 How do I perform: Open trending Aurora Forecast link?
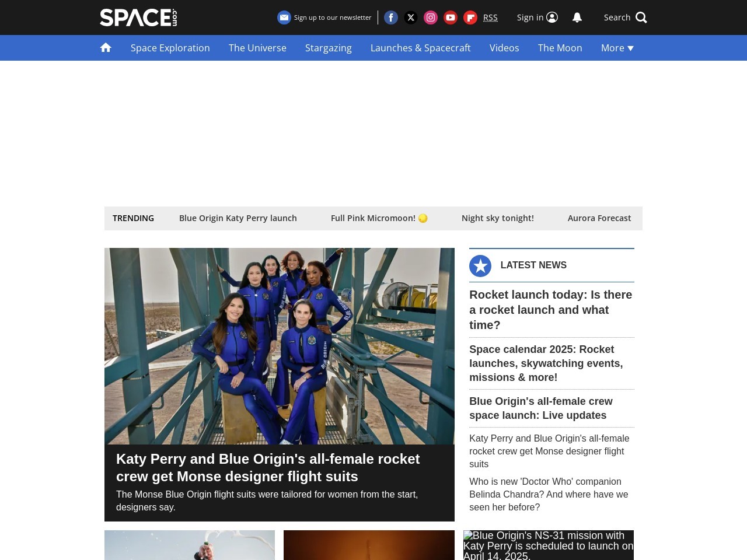(599, 218)
